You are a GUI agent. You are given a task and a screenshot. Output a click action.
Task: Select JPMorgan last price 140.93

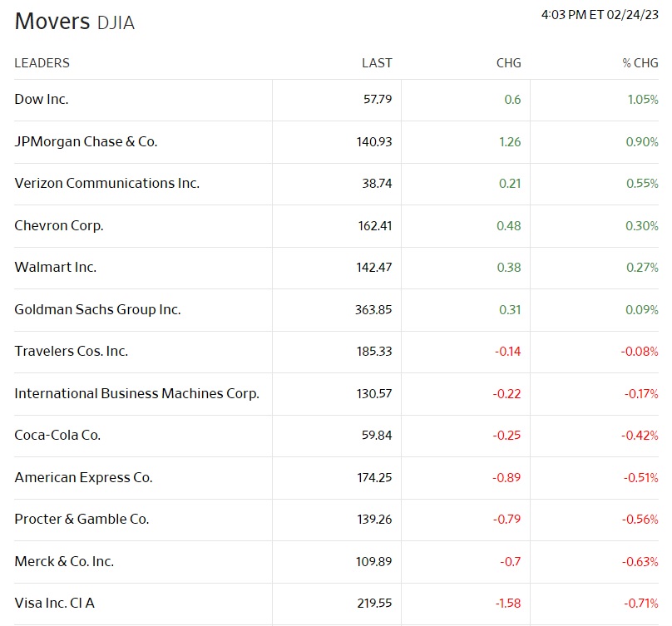click(374, 142)
